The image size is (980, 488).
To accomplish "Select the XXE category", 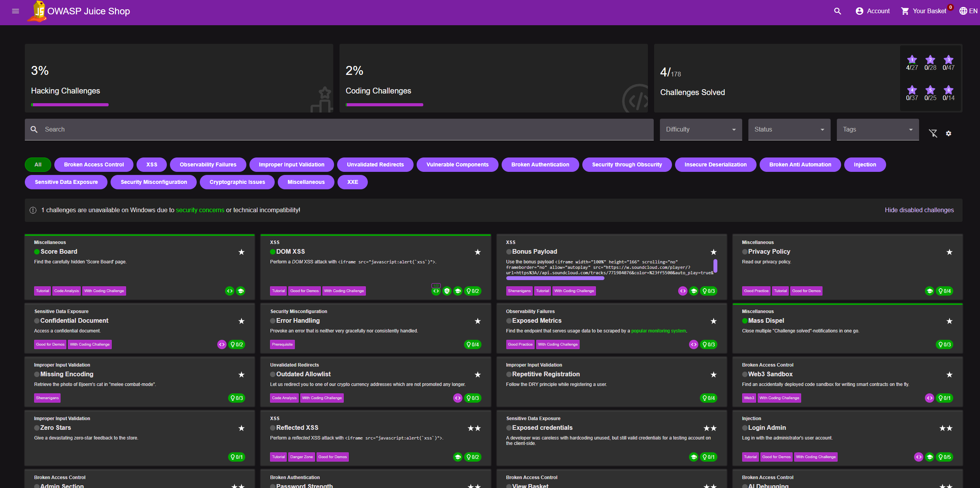I will pos(353,182).
